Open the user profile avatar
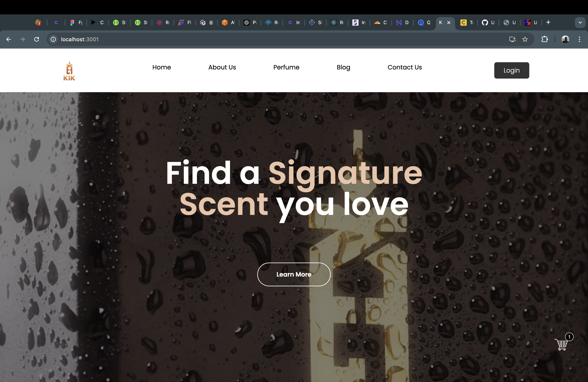 click(565, 39)
